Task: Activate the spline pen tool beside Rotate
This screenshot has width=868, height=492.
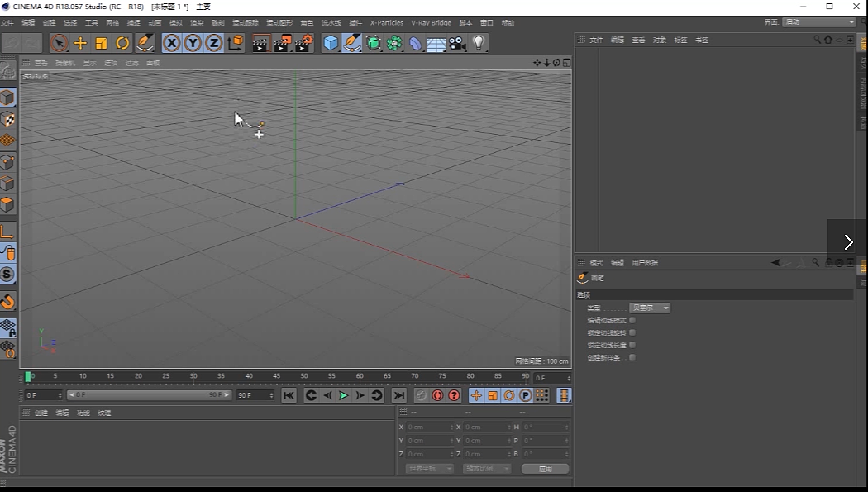Action: click(x=145, y=43)
